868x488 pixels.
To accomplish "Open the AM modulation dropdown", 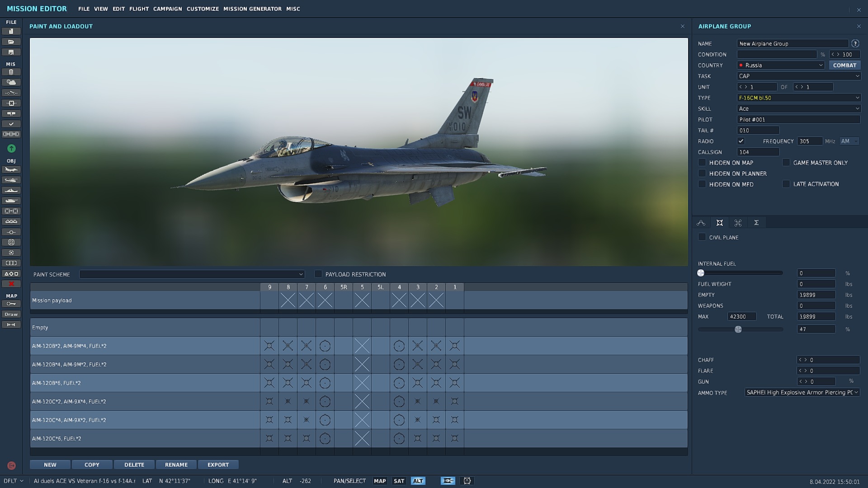I will click(849, 141).
